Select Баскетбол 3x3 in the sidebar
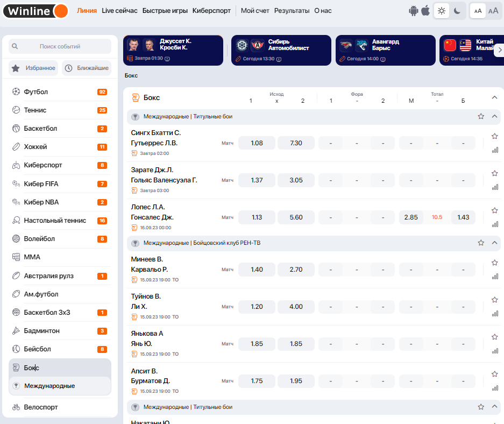 point(60,313)
